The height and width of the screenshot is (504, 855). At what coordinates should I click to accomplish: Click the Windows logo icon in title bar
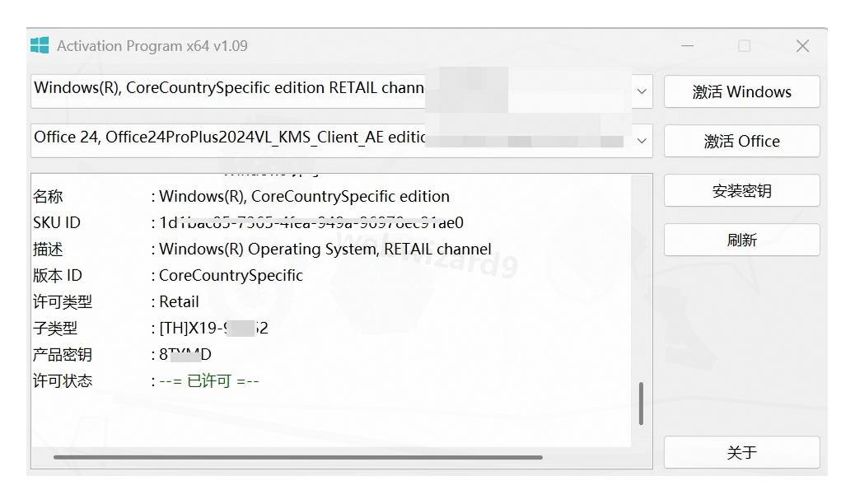pos(40,45)
